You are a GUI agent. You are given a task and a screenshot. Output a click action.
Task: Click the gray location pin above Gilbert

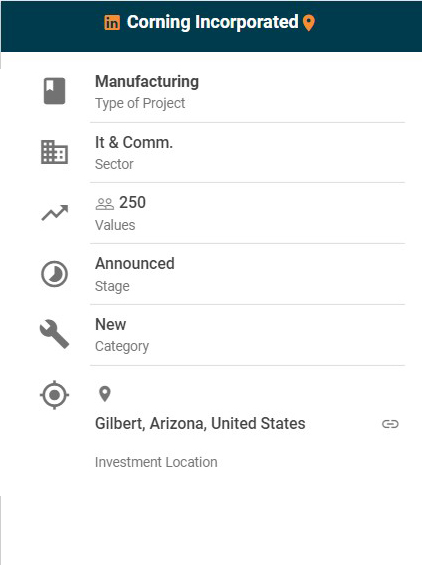[105, 394]
